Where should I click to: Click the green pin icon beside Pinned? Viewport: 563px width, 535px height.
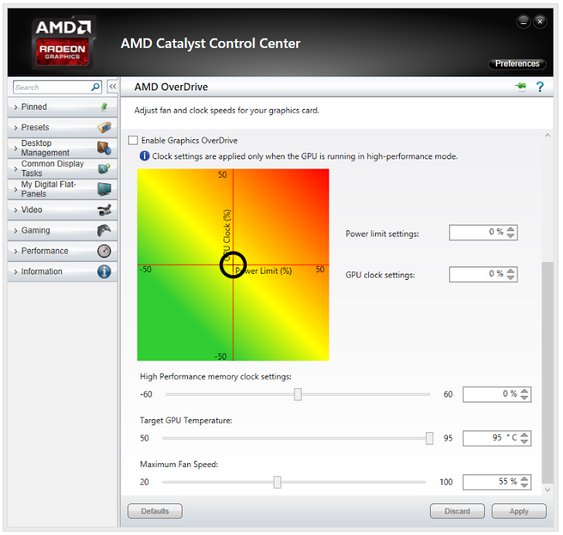[104, 107]
